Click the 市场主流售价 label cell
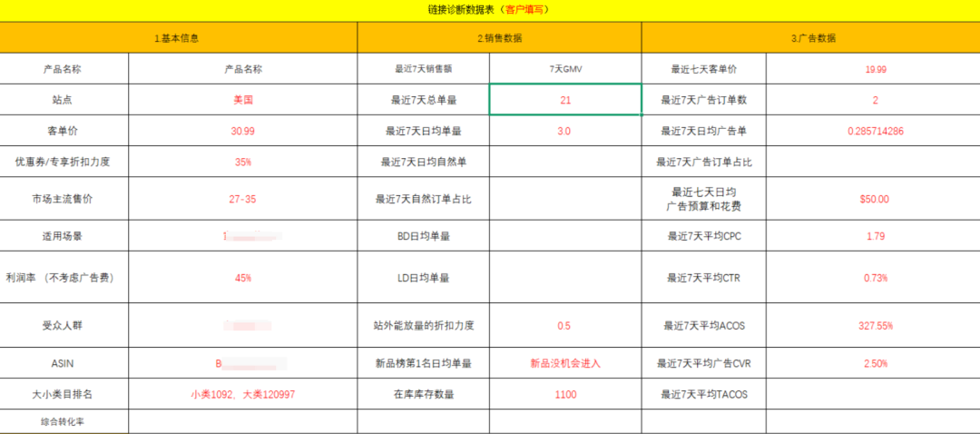Screen dimensions: 980x434 pyautogui.click(x=64, y=199)
